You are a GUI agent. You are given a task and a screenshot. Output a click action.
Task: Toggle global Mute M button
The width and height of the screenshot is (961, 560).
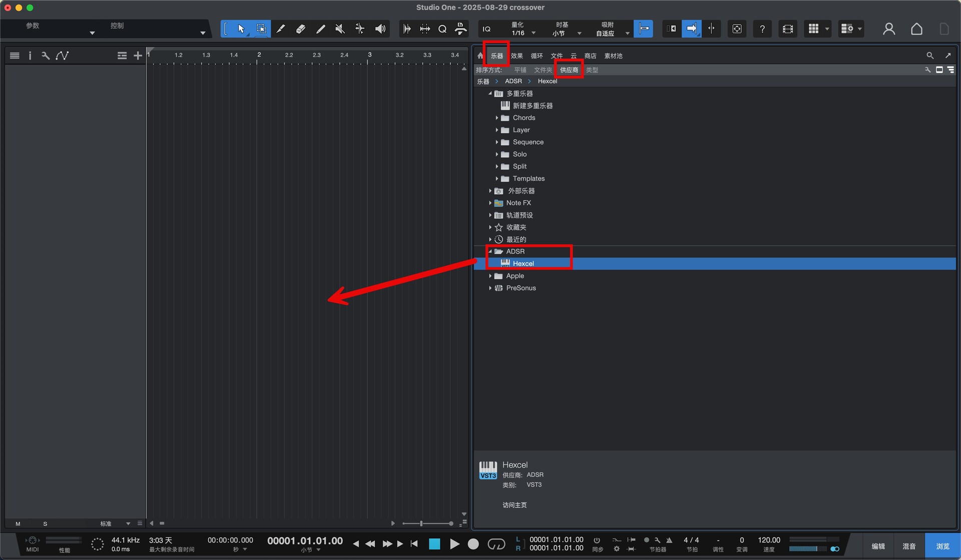18,524
